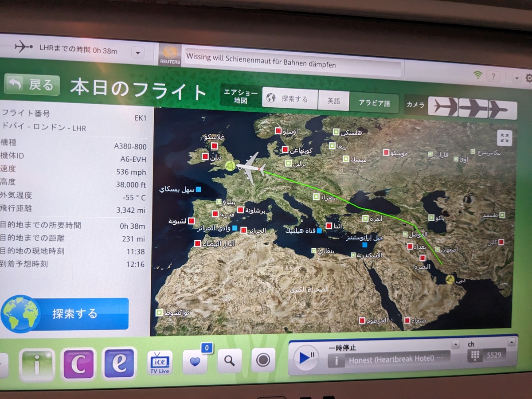This screenshot has width=532, height=399.
Task: Click the أنقرة (Ankara) city marker
Action: coord(365,219)
